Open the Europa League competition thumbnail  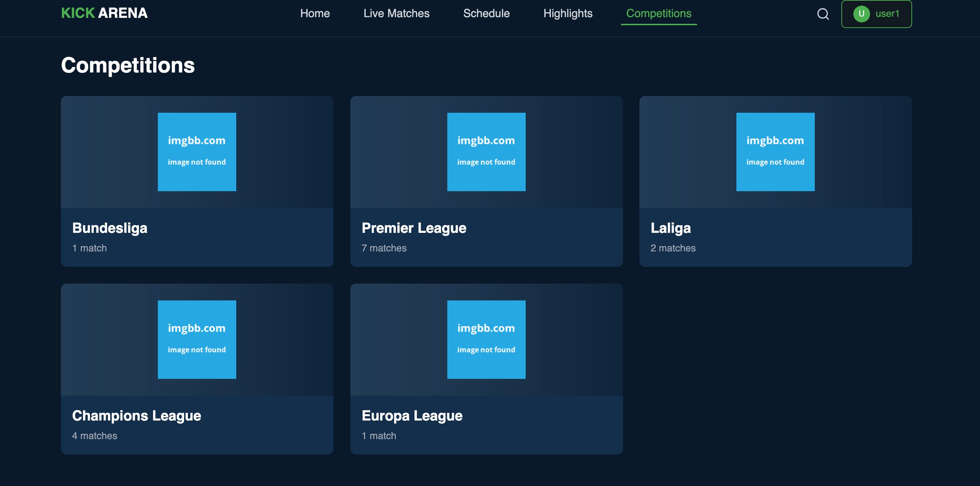486,340
